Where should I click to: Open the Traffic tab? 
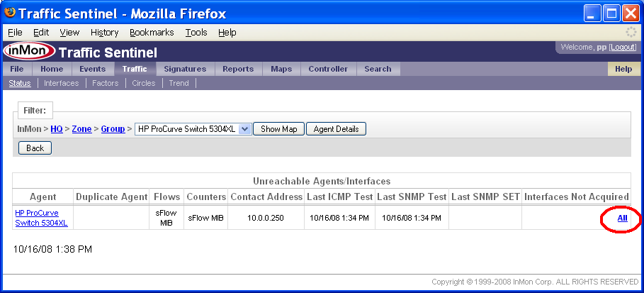(x=134, y=69)
